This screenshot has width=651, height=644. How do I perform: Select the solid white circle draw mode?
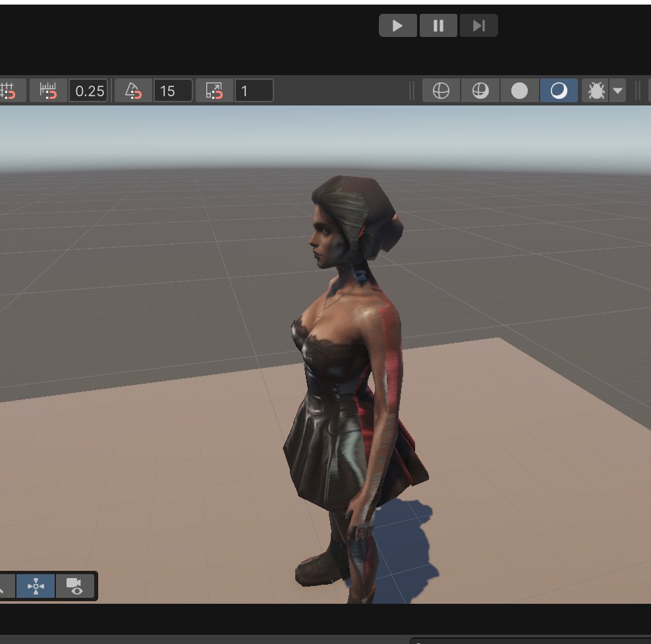[519, 90]
